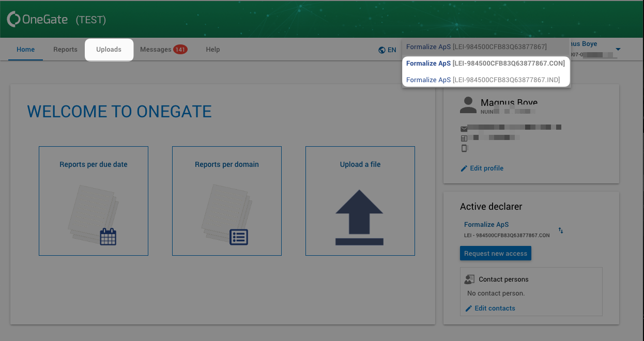
Task: Open the Magnus Boye account dropdown arrow
Action: (618, 50)
